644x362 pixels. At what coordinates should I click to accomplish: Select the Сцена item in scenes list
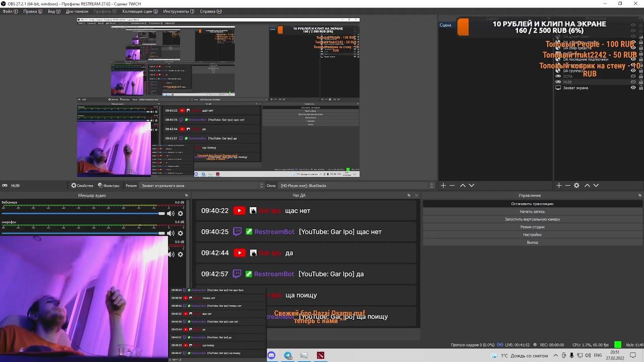coord(445,25)
